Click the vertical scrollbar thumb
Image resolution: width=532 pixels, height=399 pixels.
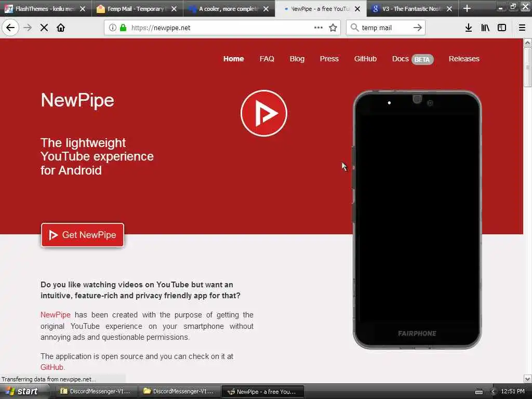[528, 67]
